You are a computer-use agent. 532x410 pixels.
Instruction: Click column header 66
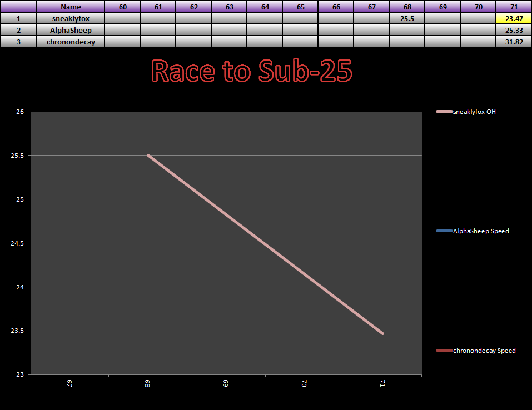[x=336, y=7]
